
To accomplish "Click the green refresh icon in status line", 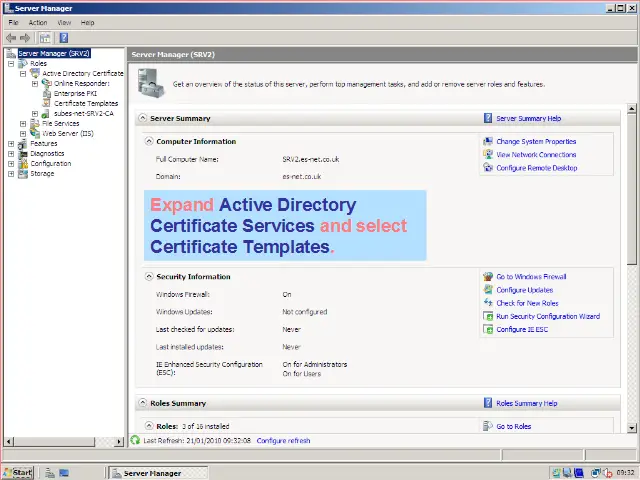I will 135,440.
